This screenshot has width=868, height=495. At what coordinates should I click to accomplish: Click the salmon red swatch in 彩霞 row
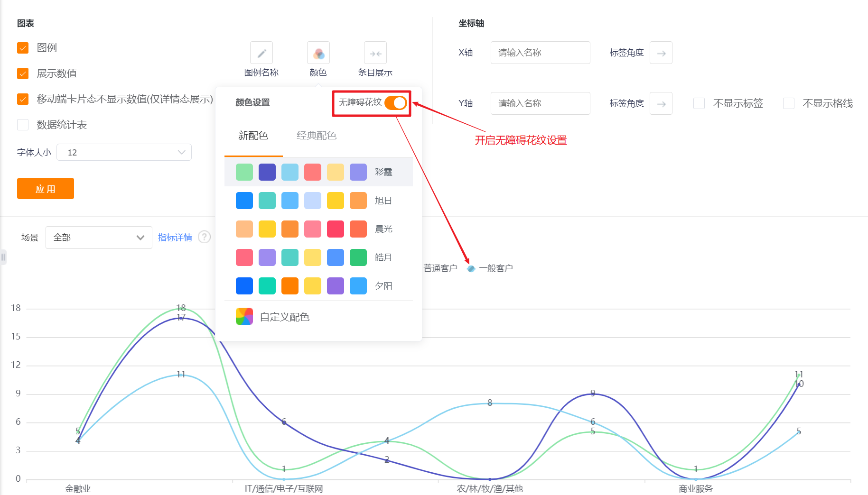(313, 172)
